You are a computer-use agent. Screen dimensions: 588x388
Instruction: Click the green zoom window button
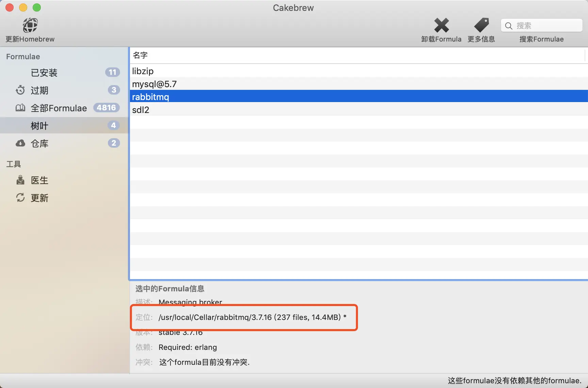click(37, 7)
